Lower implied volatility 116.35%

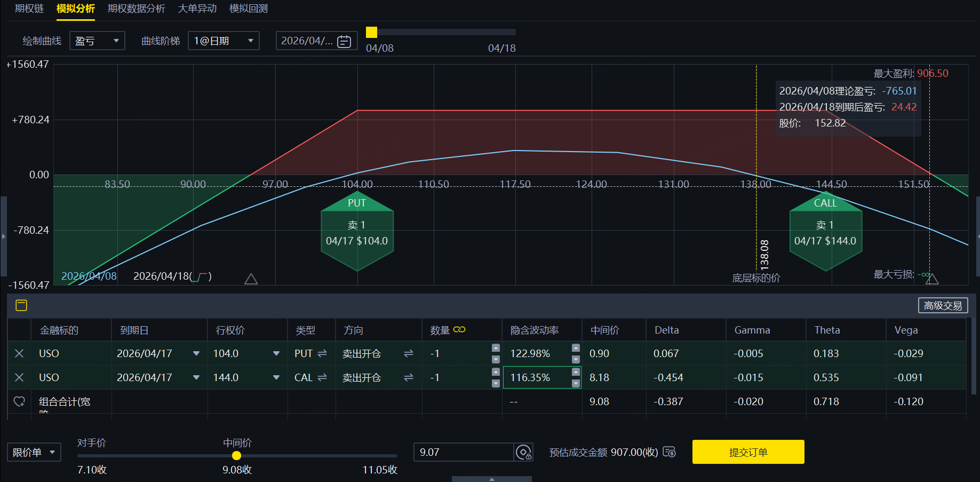pyautogui.click(x=576, y=383)
